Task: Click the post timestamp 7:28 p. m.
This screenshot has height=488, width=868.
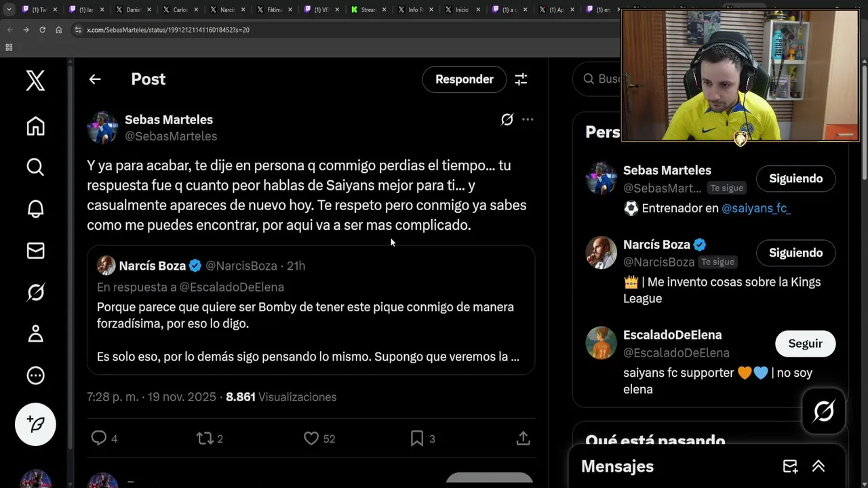Action: point(151,397)
